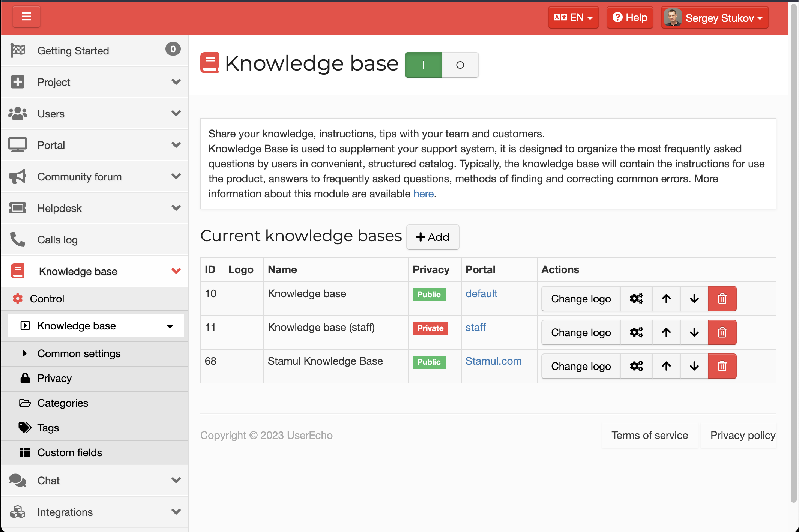Move Knowledge base (staff) up

666,332
